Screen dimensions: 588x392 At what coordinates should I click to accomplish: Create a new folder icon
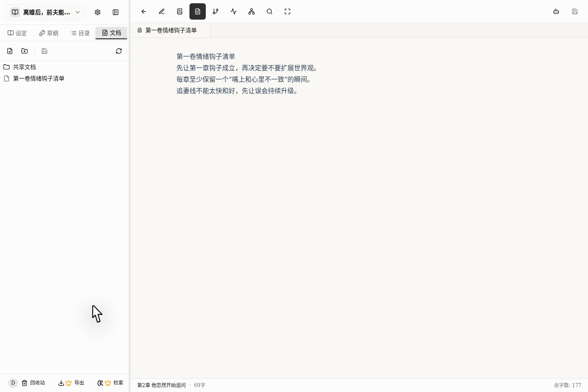click(24, 51)
